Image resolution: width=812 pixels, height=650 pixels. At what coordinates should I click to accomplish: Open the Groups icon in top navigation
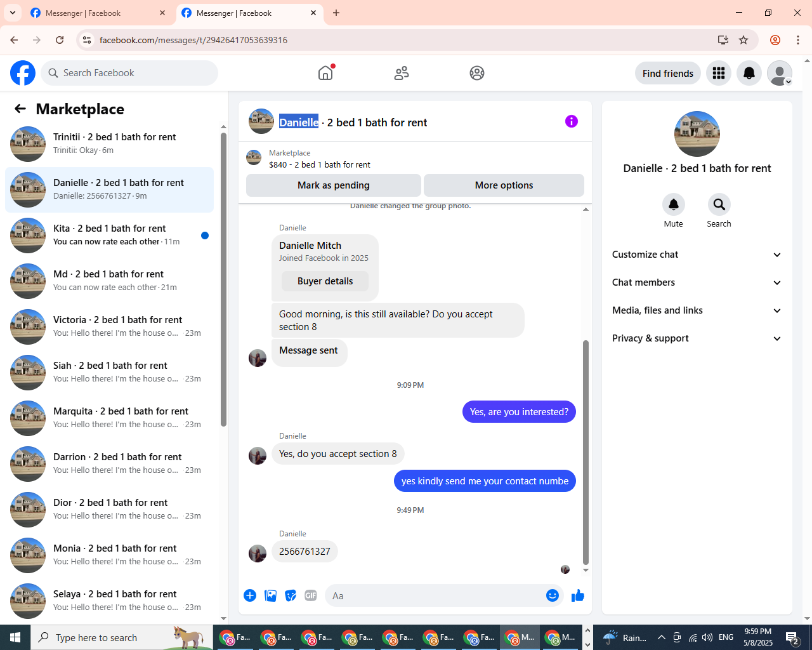click(x=477, y=73)
